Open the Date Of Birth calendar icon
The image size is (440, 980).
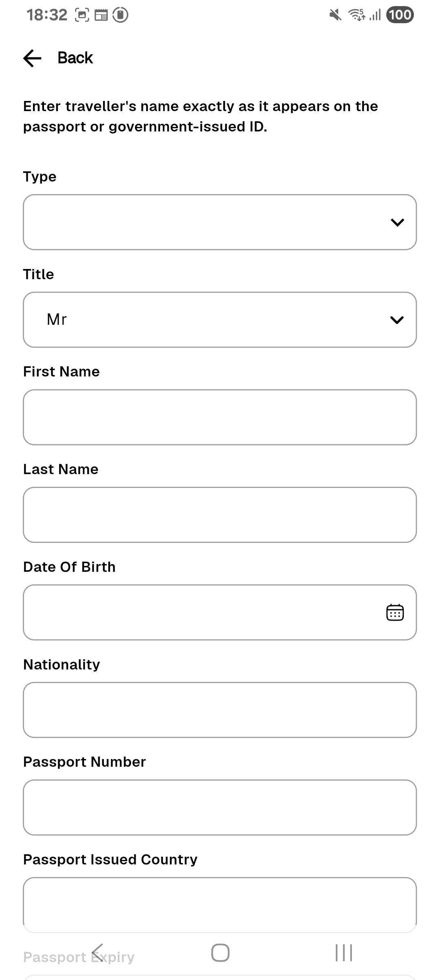[394, 612]
